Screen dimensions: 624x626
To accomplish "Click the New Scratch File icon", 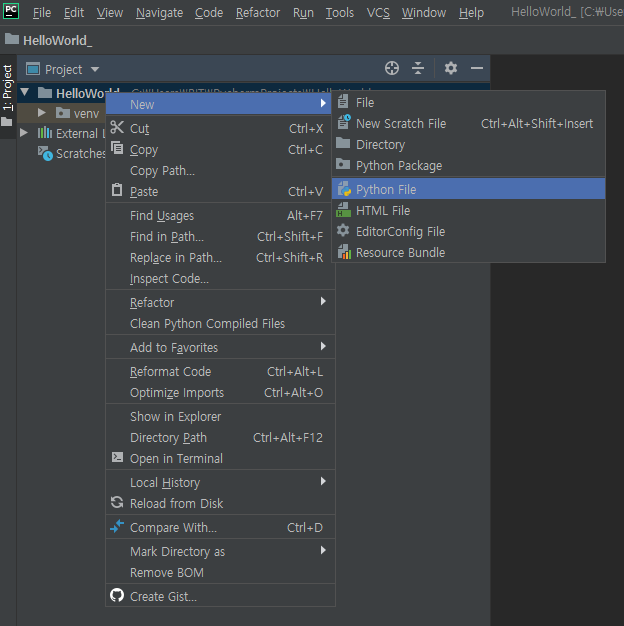I will 344,122.
